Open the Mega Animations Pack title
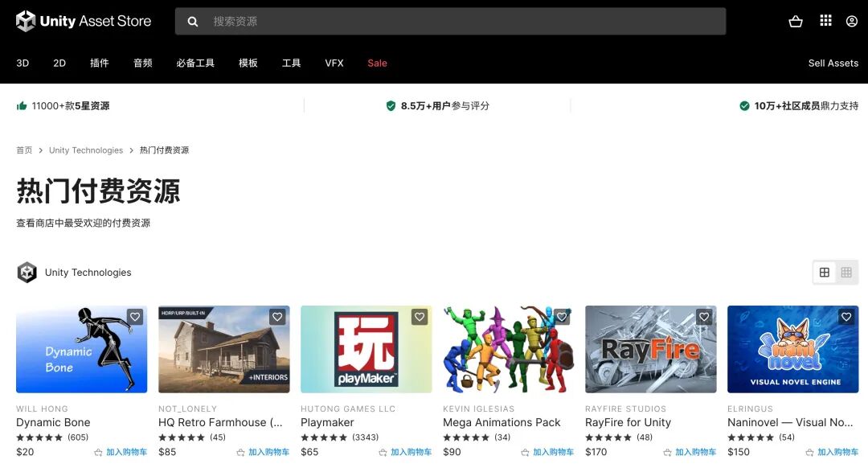This screenshot has width=868, height=468. (502, 423)
